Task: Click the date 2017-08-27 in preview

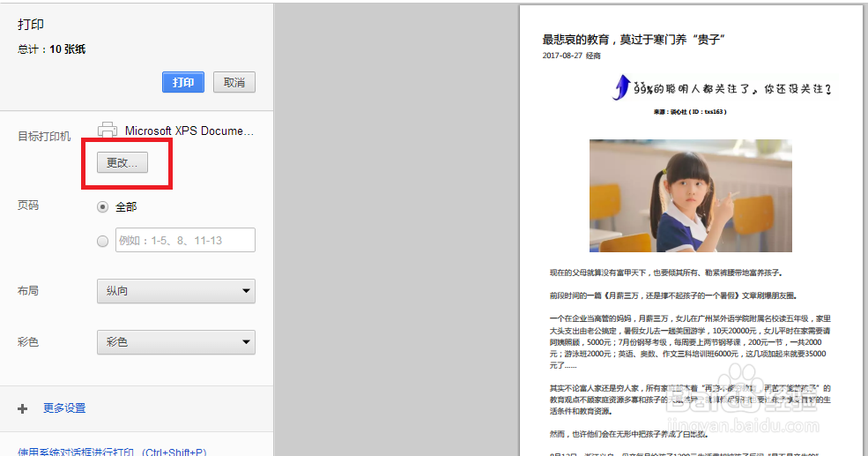Action: pos(562,56)
